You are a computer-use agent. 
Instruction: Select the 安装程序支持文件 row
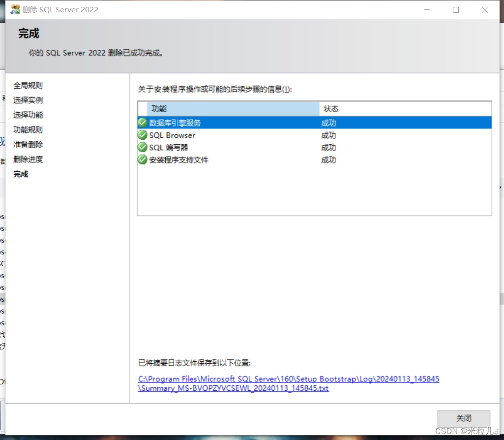pos(314,159)
